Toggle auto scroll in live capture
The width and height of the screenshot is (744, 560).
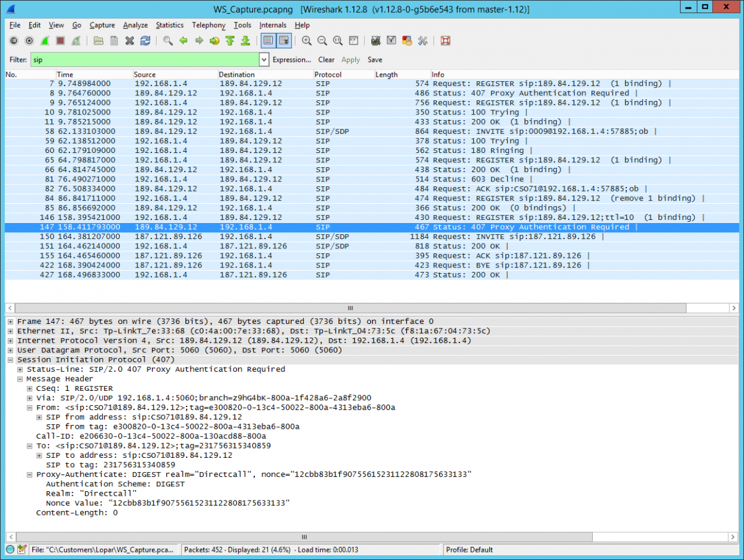click(x=284, y=41)
